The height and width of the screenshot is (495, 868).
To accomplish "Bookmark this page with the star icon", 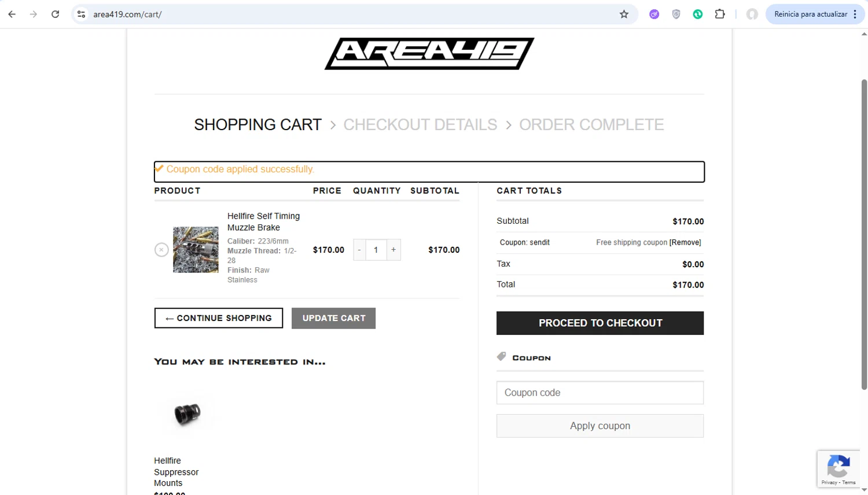I will (624, 14).
